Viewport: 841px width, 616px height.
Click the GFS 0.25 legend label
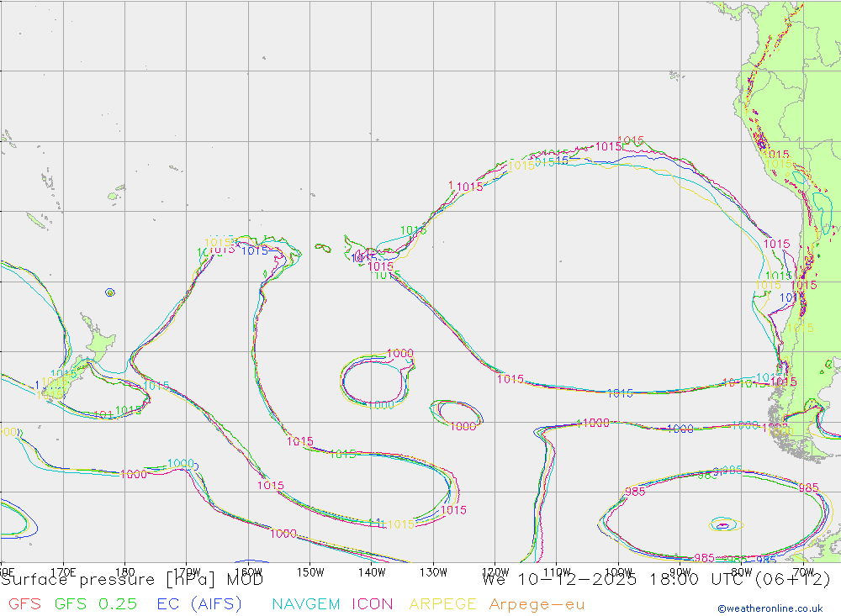coord(96,604)
